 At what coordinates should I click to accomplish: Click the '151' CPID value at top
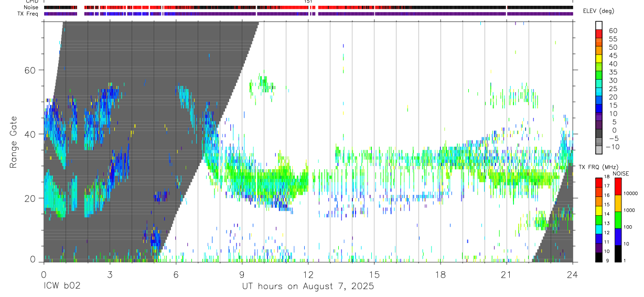pyautogui.click(x=308, y=2)
